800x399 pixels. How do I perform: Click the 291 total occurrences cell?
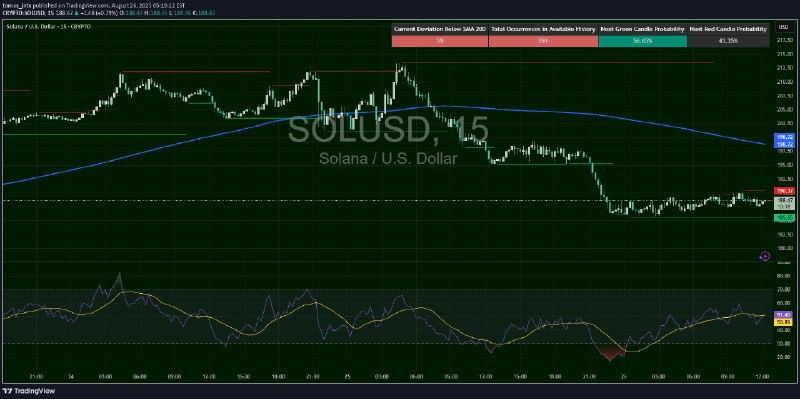(543, 41)
